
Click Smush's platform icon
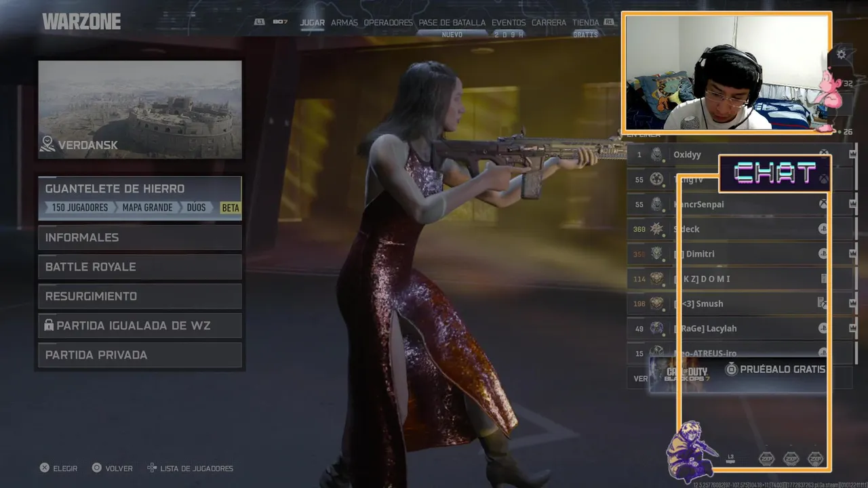pyautogui.click(x=823, y=304)
